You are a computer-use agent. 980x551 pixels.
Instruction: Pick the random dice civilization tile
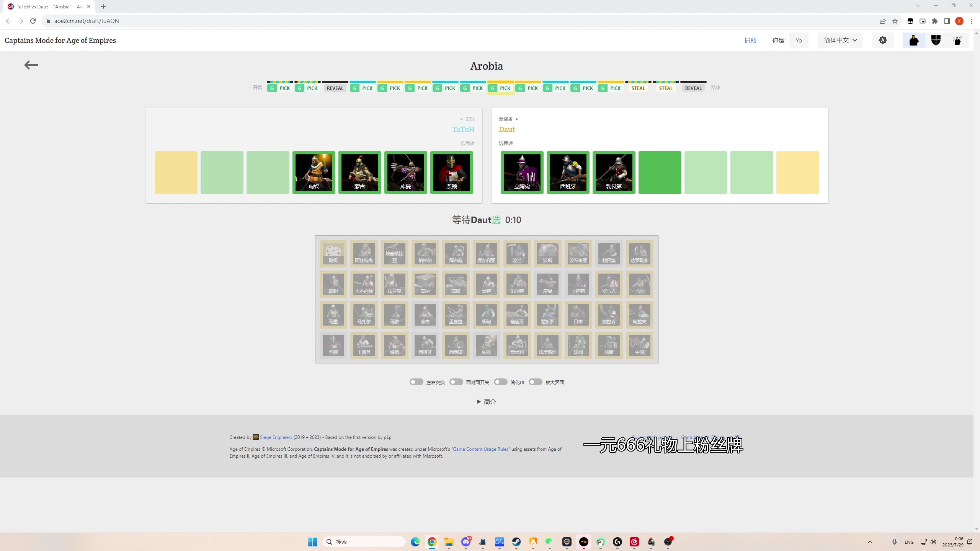pyautogui.click(x=333, y=253)
